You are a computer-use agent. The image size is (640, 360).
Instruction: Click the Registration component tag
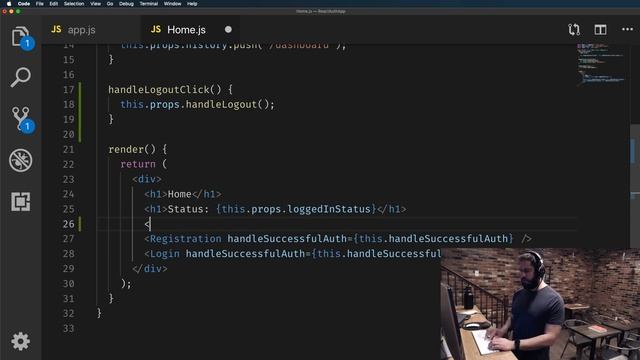186,239
